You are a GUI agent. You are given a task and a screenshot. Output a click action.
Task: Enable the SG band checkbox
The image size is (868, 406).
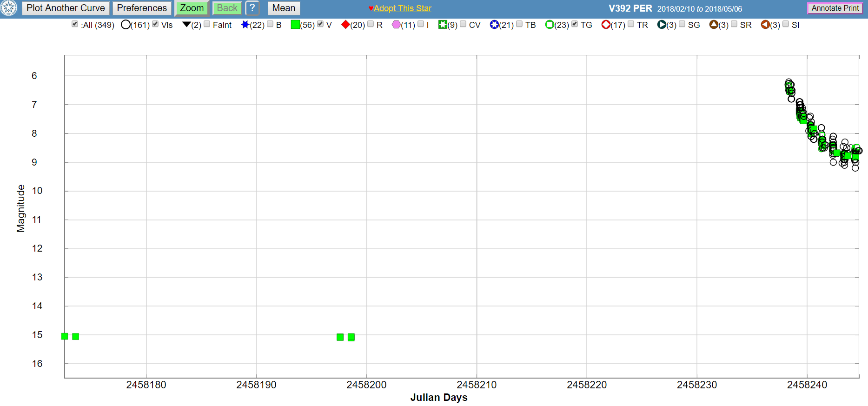[x=682, y=24]
